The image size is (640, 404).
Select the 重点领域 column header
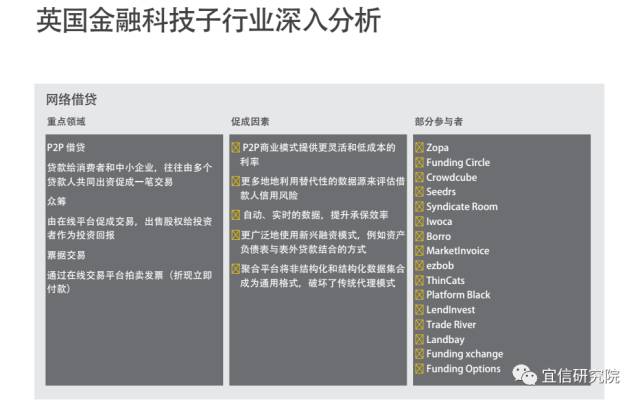(x=66, y=122)
